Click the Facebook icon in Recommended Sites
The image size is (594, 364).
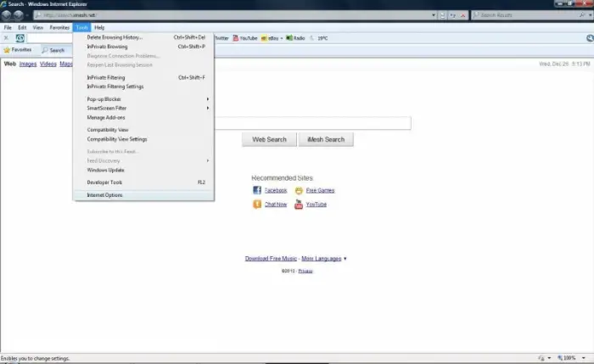coord(257,190)
